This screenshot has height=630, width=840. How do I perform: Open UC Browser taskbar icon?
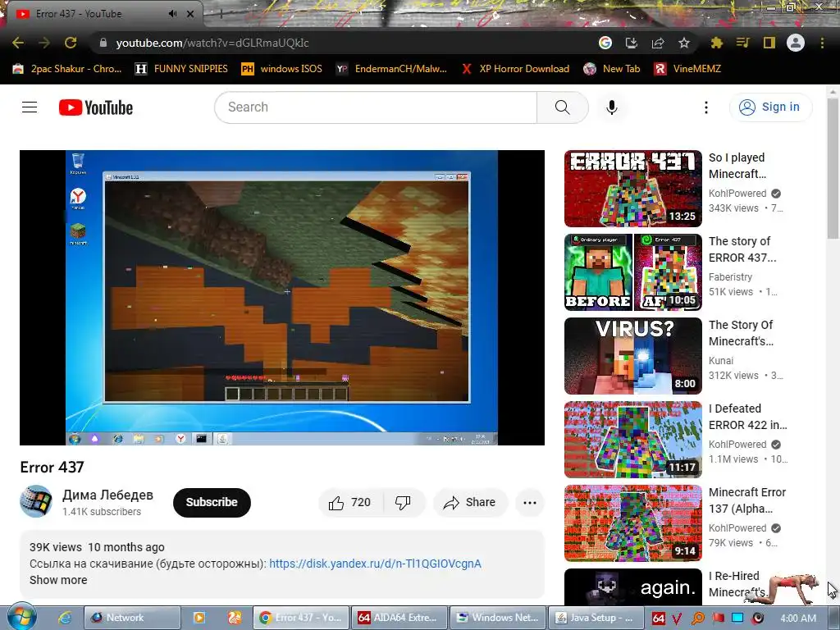pyautogui.click(x=234, y=618)
